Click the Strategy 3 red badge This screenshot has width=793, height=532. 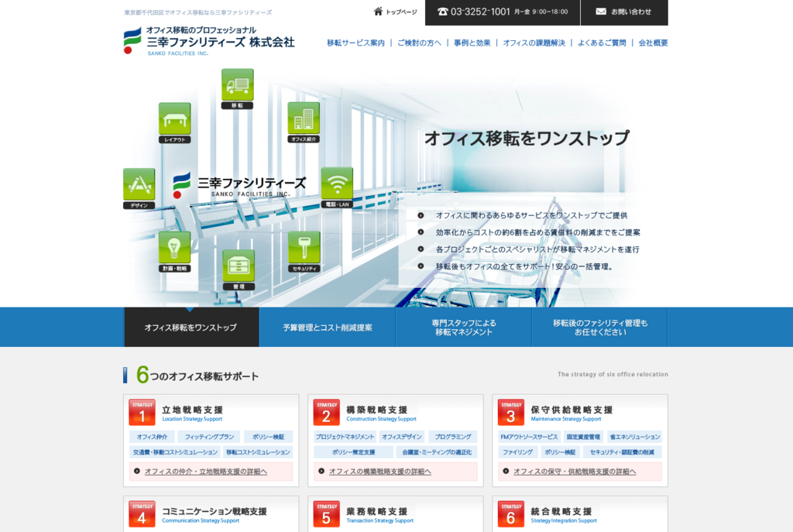tap(511, 413)
